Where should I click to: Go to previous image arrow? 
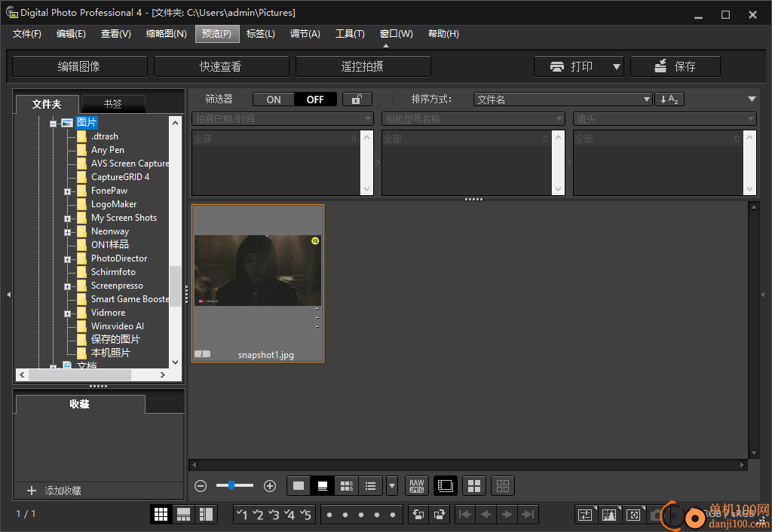point(486,515)
